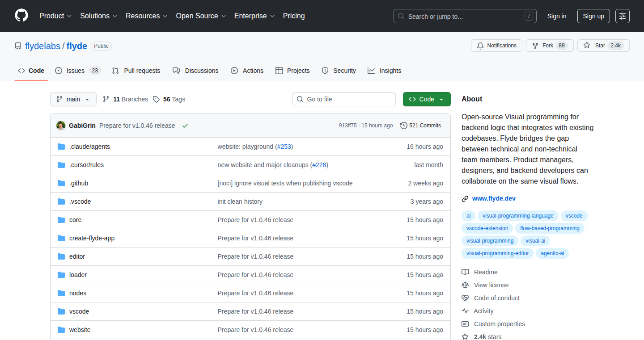Click the nodes folder icon
644x340 pixels.
coord(61,293)
